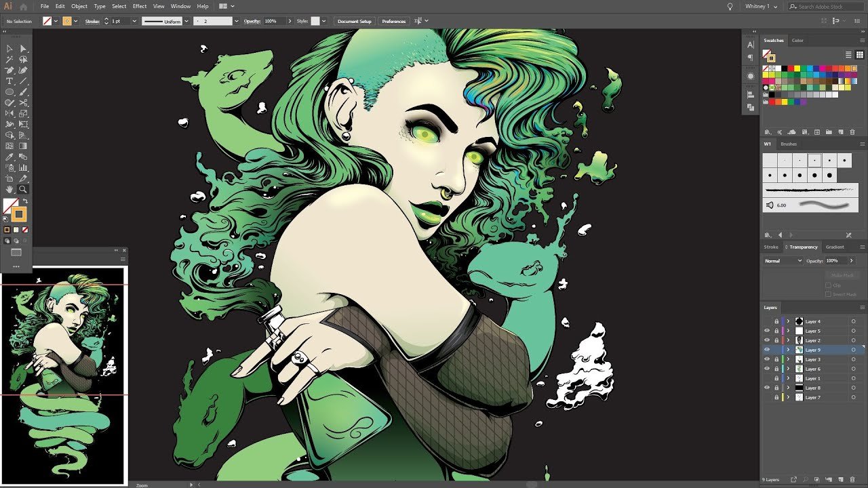
Task: Hide Layer 2 visibility eye
Action: (x=767, y=340)
